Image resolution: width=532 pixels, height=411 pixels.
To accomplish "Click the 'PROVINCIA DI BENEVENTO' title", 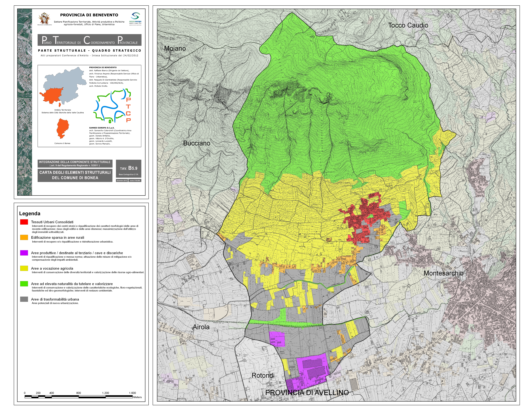I will click(x=89, y=15).
